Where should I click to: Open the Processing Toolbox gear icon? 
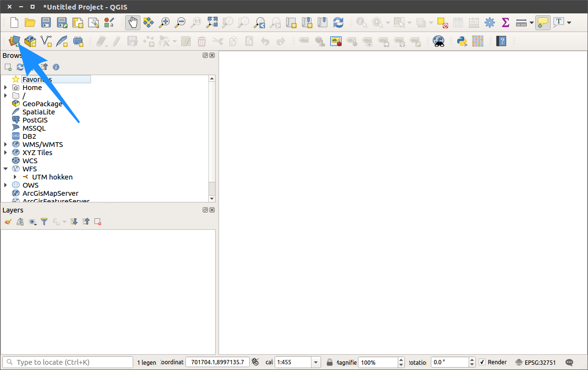point(490,22)
